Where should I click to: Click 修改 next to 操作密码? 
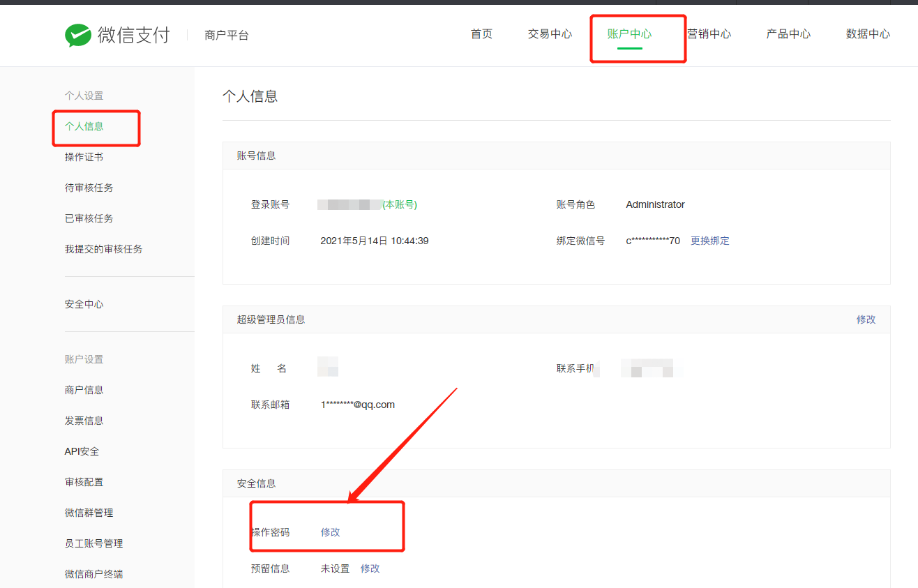click(331, 532)
